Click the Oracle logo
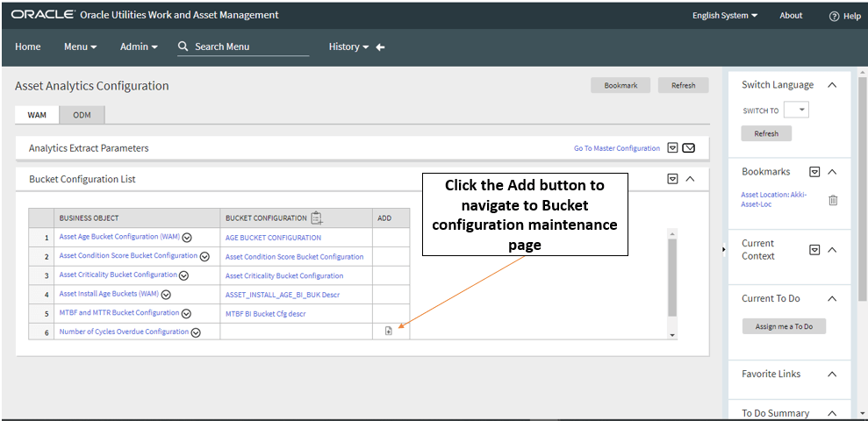Image resolution: width=868 pixels, height=421 pixels. coord(43,15)
